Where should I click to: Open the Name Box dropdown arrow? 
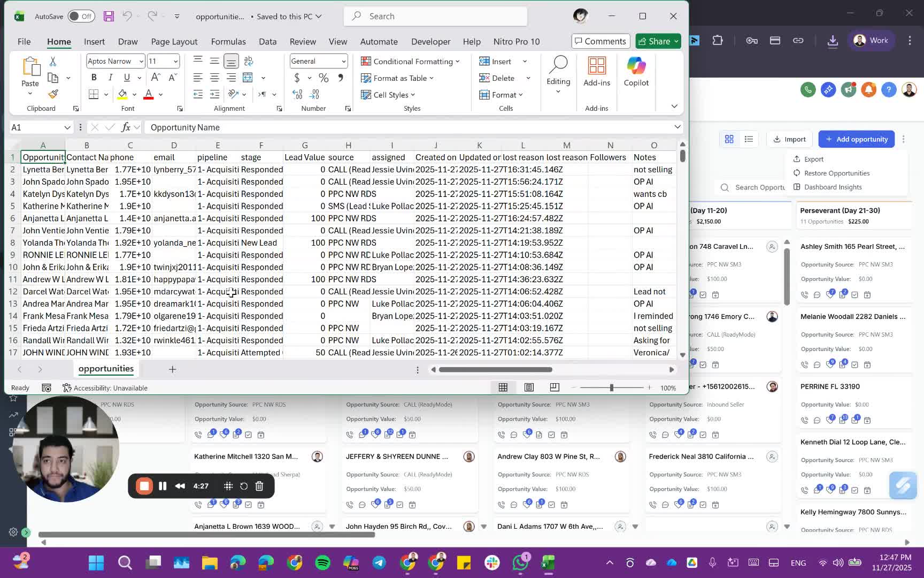click(x=67, y=127)
